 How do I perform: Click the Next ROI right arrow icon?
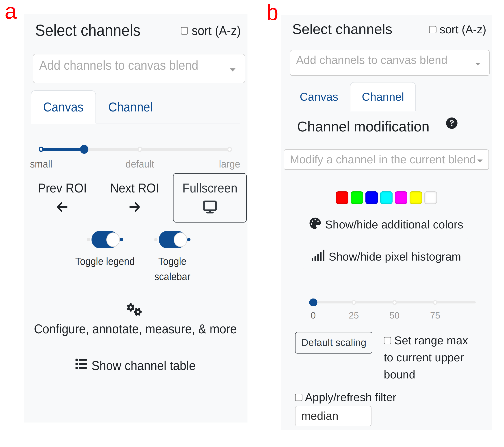pyautogui.click(x=134, y=207)
